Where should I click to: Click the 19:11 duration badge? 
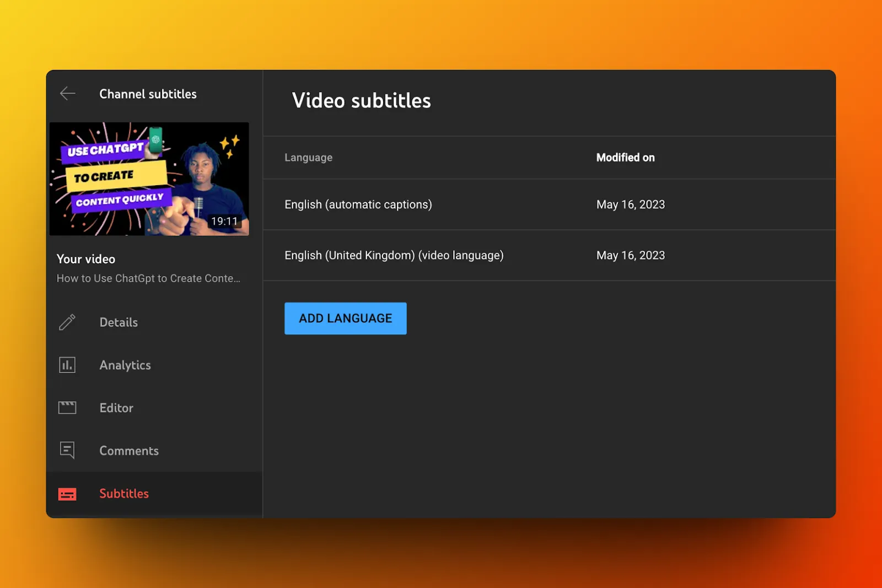(224, 221)
